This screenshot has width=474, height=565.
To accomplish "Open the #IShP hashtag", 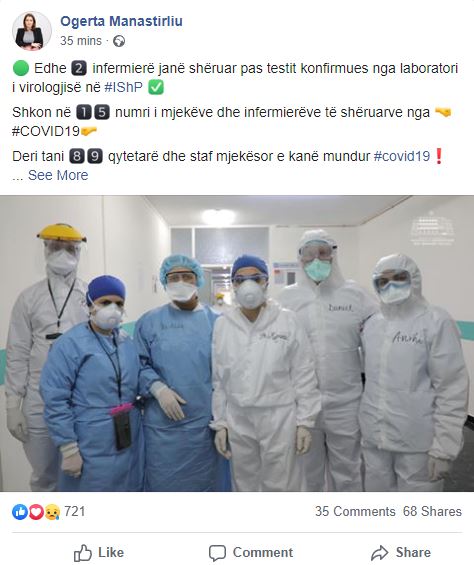I will (x=123, y=87).
